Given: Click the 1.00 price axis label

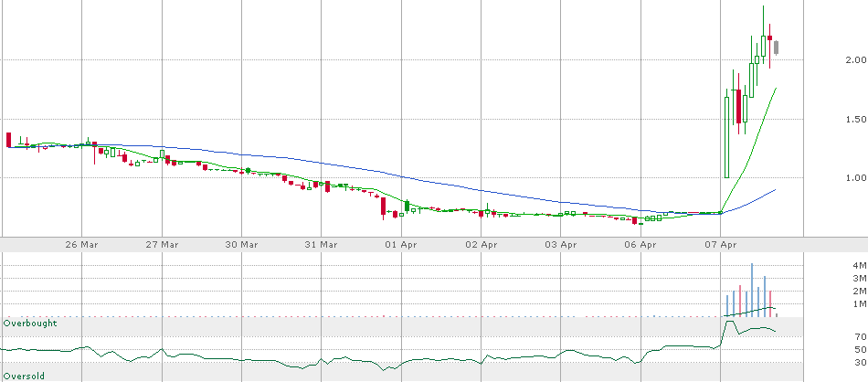Looking at the screenshot, I should 856,177.
